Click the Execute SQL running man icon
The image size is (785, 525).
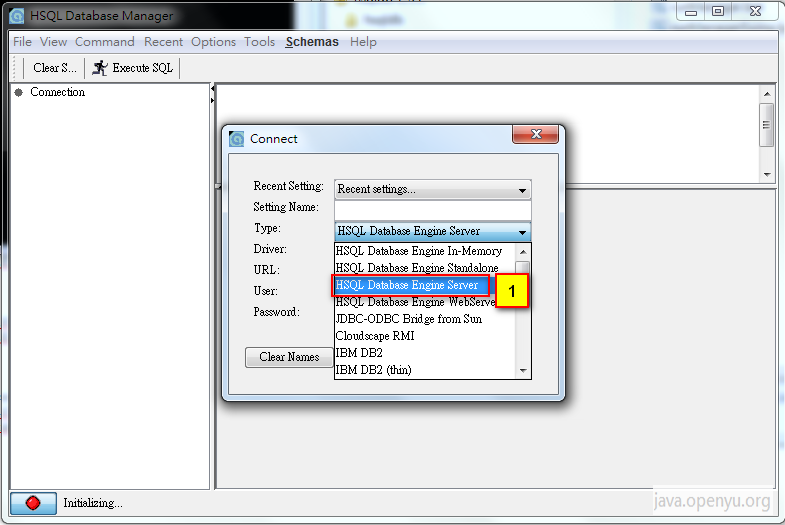tap(100, 68)
